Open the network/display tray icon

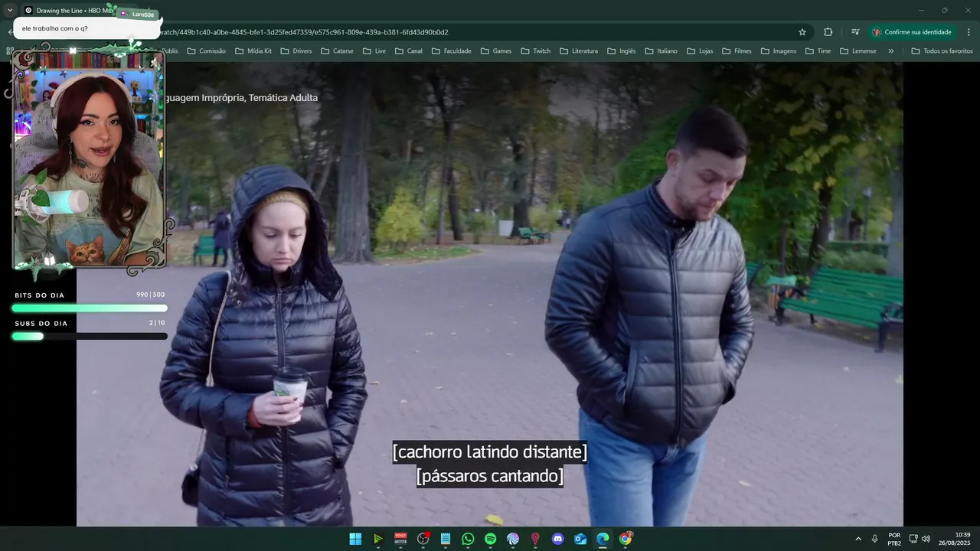coord(913,539)
